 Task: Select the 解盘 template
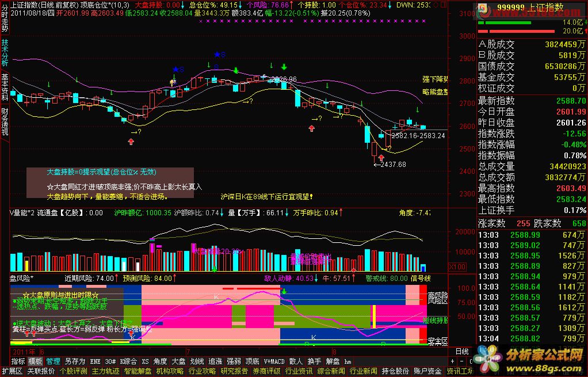click(x=333, y=361)
